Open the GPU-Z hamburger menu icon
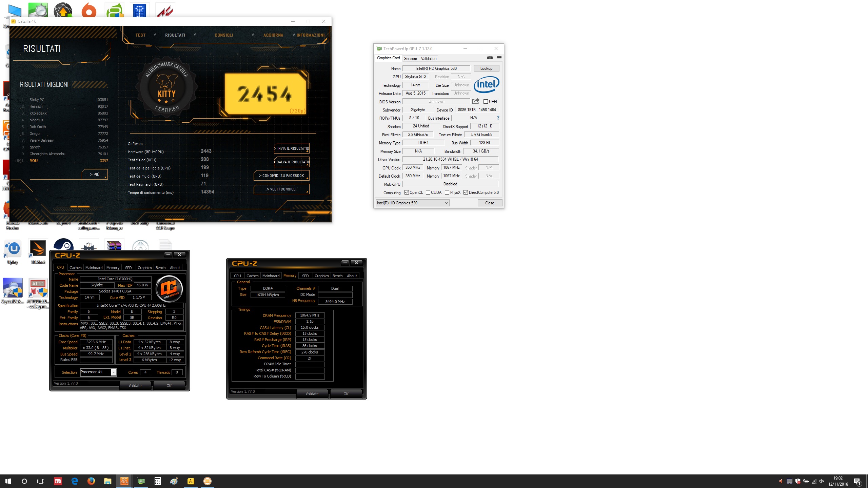Viewport: 868px width, 488px height. [499, 58]
